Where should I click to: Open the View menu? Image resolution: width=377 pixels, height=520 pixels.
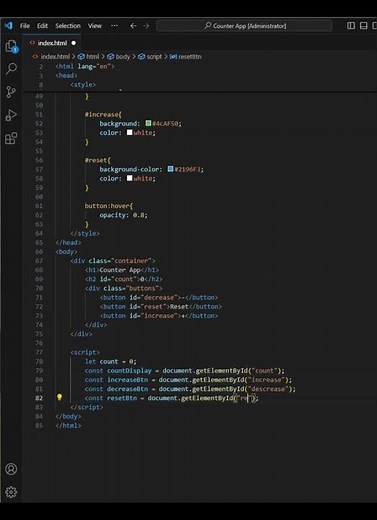[95, 26]
